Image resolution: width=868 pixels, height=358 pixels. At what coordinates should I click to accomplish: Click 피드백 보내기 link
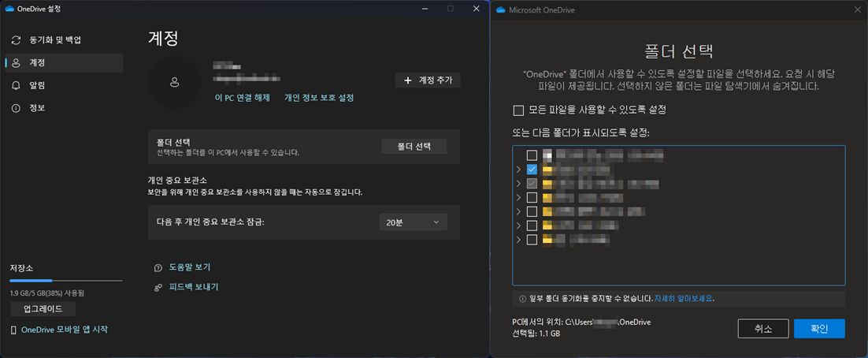click(x=194, y=287)
